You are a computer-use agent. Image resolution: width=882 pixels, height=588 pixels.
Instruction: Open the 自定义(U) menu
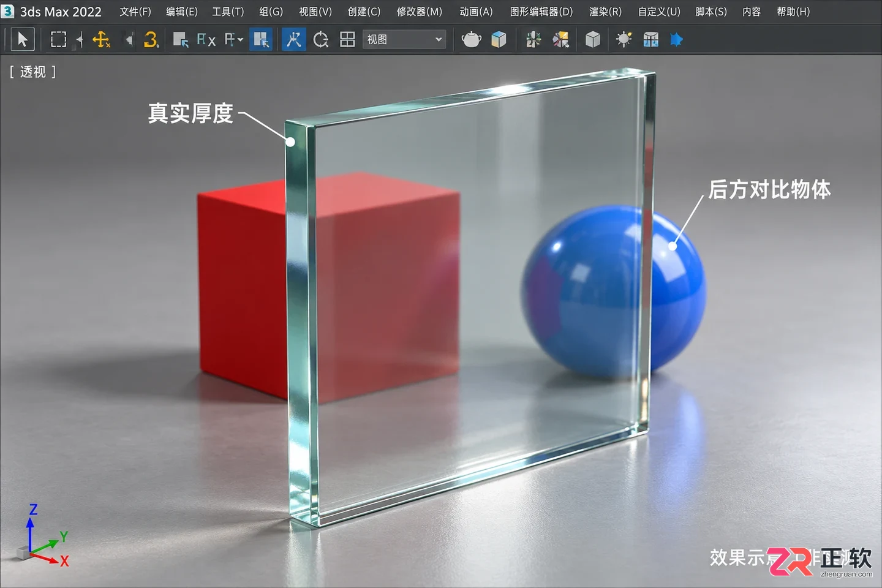659,12
